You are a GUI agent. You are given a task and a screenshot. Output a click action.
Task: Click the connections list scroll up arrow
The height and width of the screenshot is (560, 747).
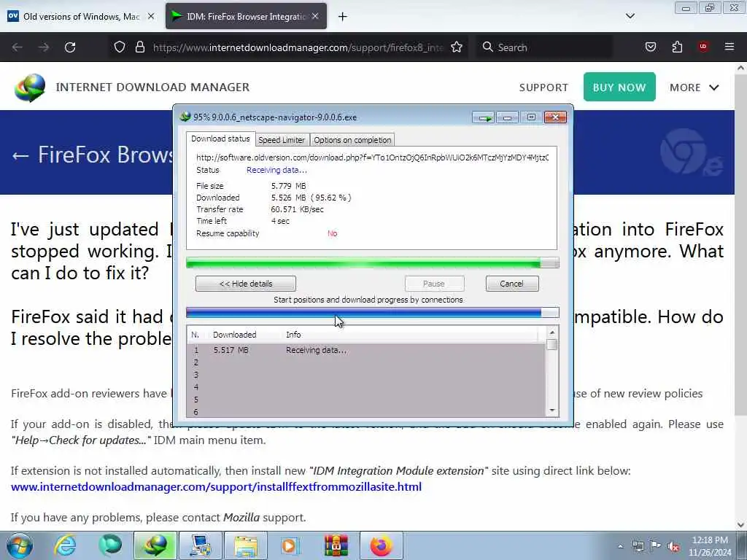tap(552, 332)
